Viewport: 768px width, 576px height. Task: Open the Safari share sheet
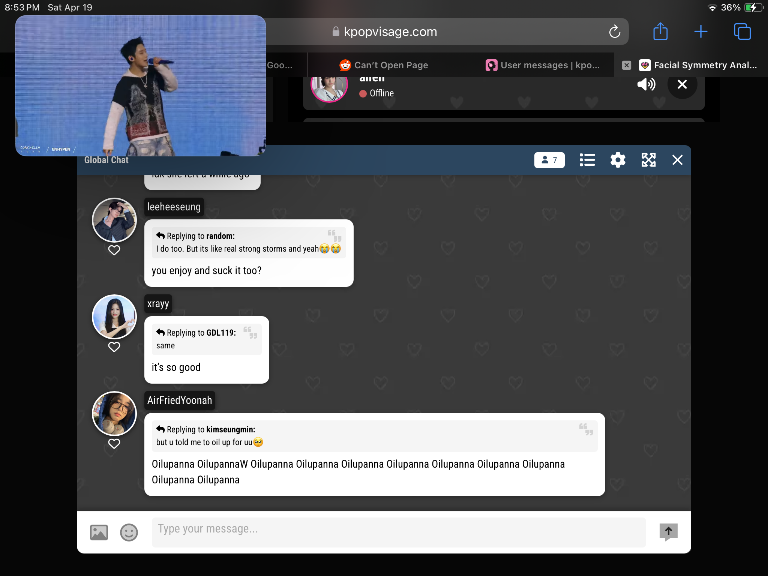point(660,31)
